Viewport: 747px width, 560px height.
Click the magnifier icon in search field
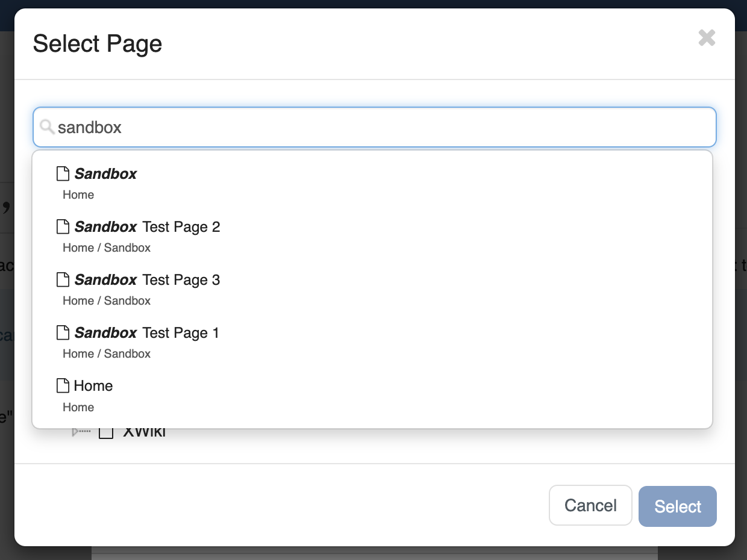click(47, 127)
